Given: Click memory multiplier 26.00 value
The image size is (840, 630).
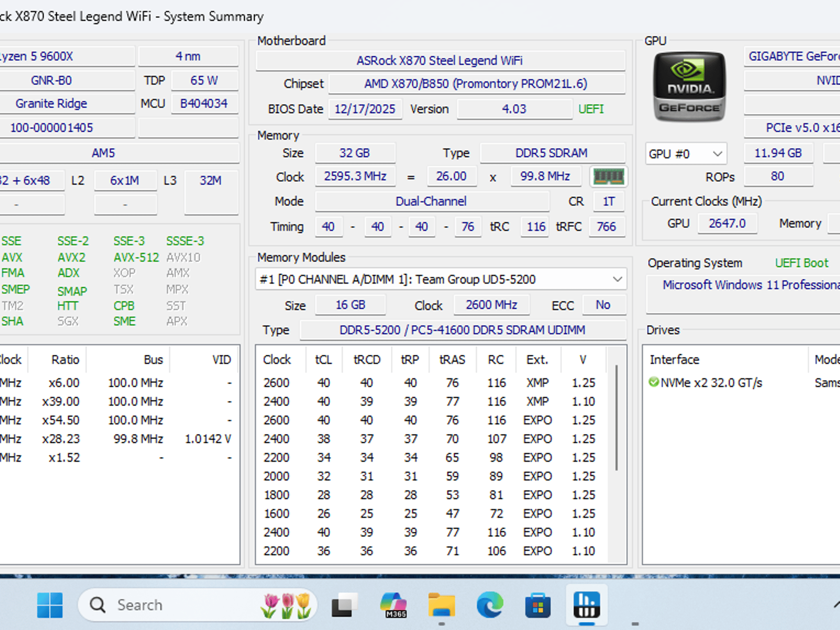Looking at the screenshot, I should (x=452, y=176).
